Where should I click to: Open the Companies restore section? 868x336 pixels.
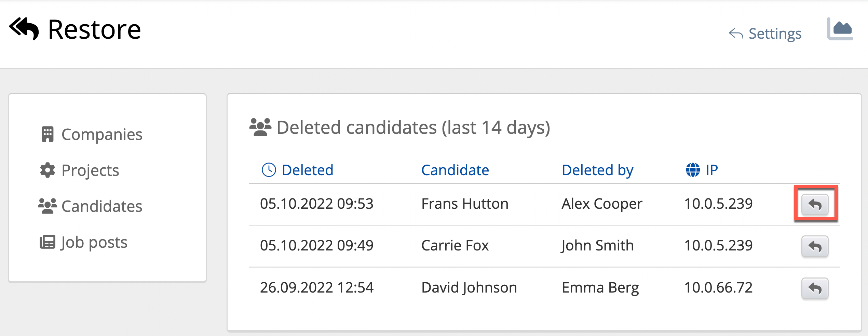click(x=102, y=134)
